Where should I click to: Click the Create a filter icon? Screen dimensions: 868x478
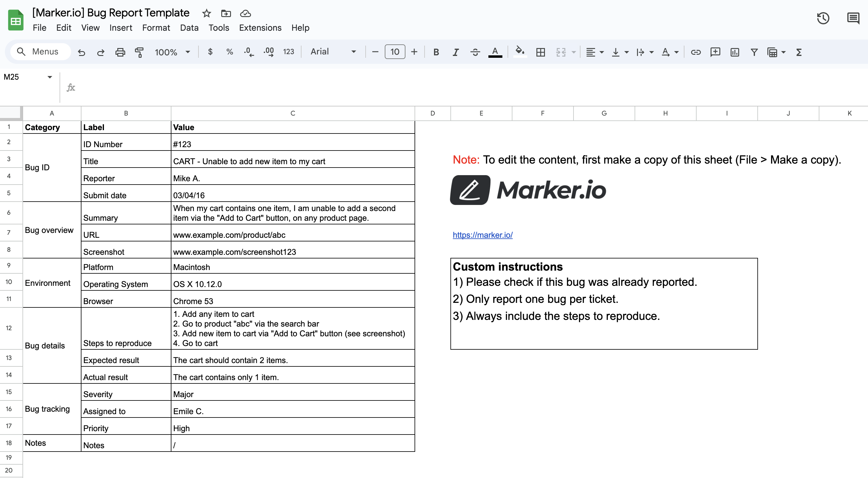[x=754, y=52]
